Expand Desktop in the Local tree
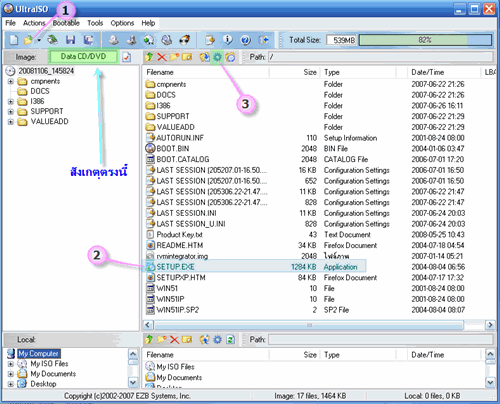The image size is (500, 404). [11, 384]
